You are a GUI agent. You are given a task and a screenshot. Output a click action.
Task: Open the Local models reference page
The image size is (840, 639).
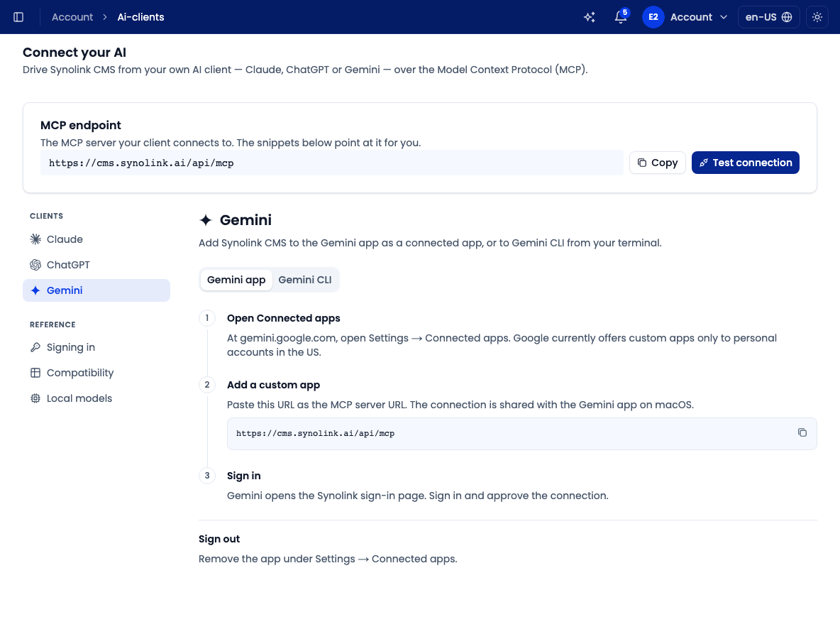96,398
